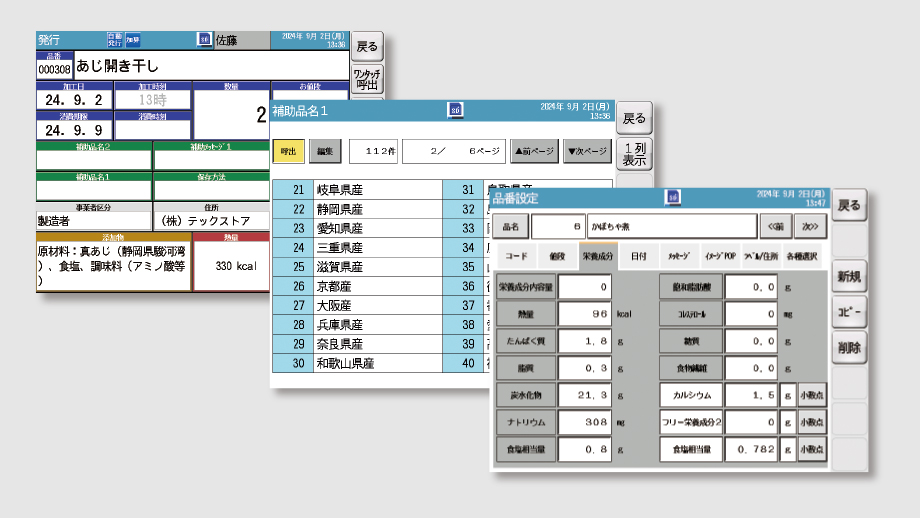Open unit selector g for カルシウム
Screen dimensions: 920x518
(788, 396)
